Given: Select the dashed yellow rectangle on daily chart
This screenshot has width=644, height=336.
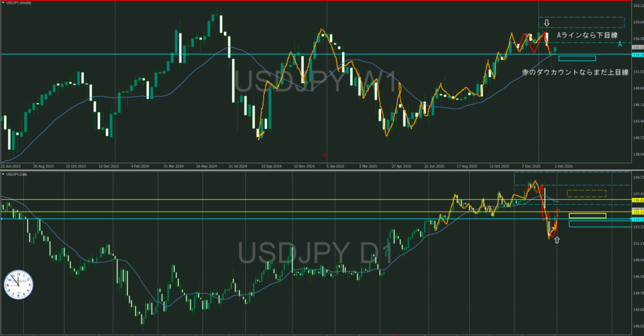Looking at the screenshot, I should point(586,193).
